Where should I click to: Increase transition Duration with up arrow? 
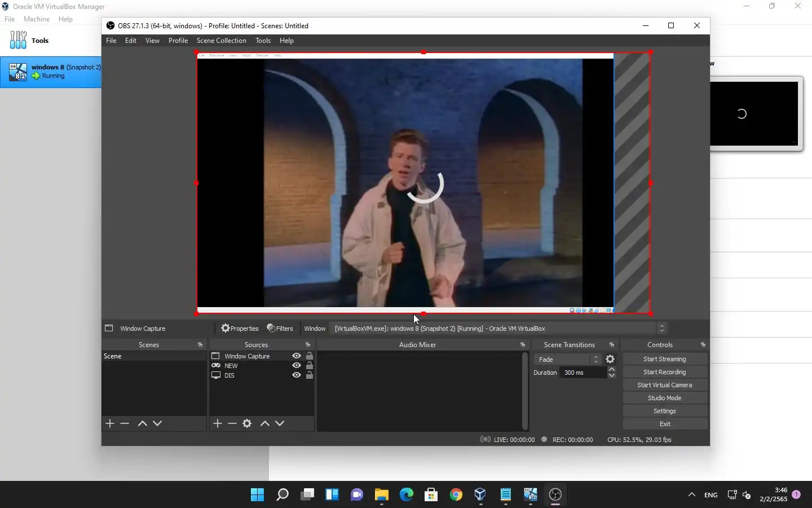(611, 369)
